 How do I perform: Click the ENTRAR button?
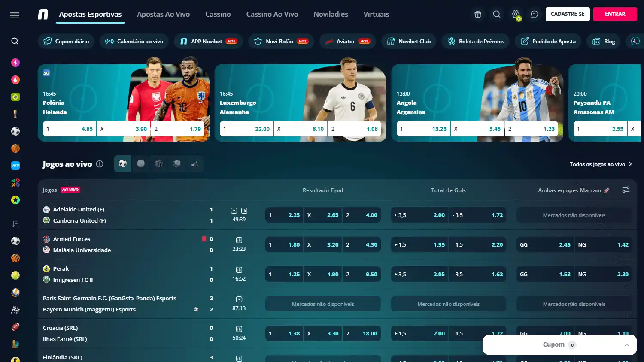615,14
